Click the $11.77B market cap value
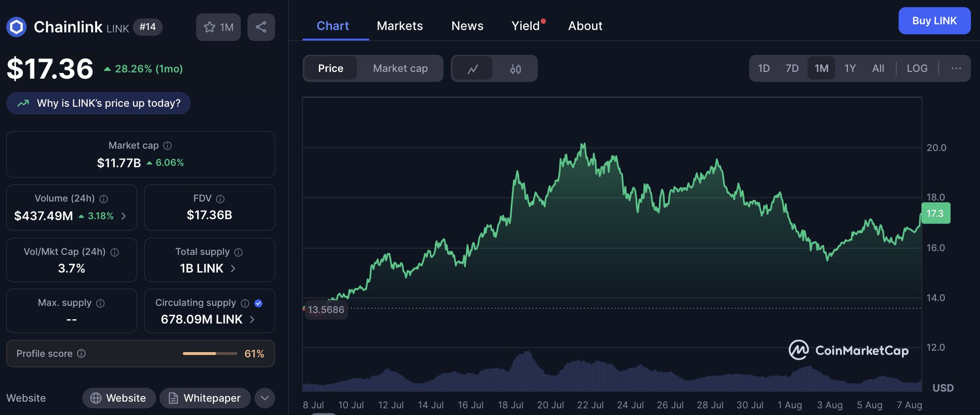 pyautogui.click(x=119, y=163)
